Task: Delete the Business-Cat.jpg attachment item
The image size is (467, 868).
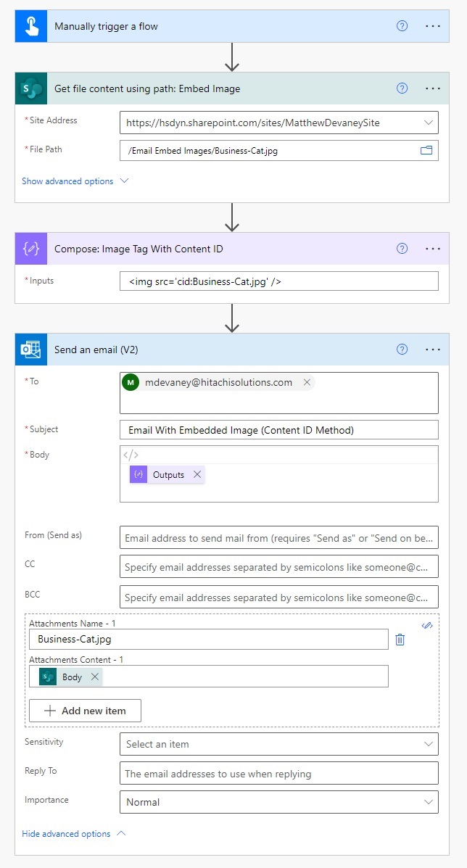Action: [400, 640]
